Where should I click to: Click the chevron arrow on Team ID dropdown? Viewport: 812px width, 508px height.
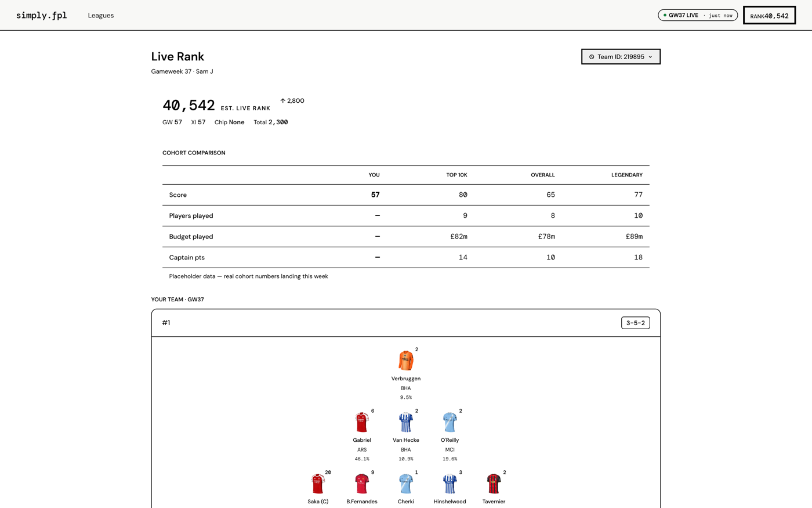[x=650, y=57]
